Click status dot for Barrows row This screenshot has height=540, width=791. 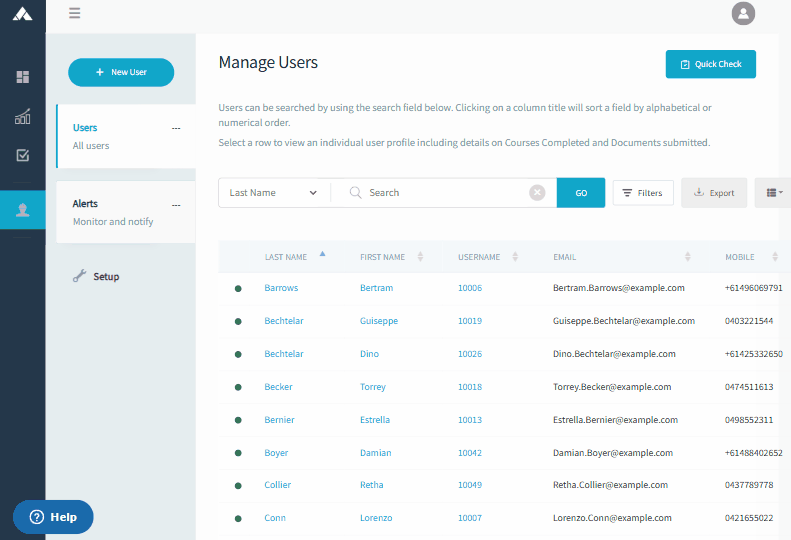[238, 289]
